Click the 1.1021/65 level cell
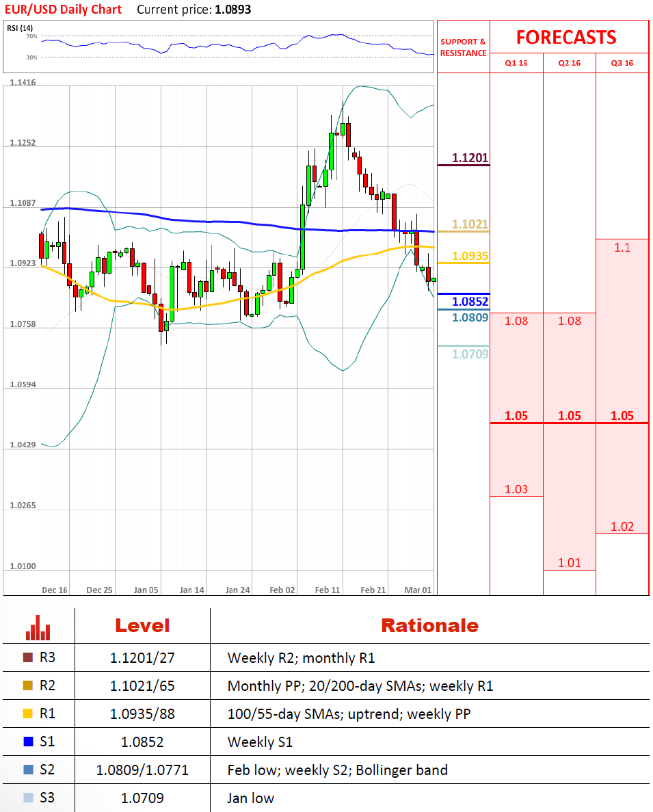The image size is (653, 812). point(142,685)
